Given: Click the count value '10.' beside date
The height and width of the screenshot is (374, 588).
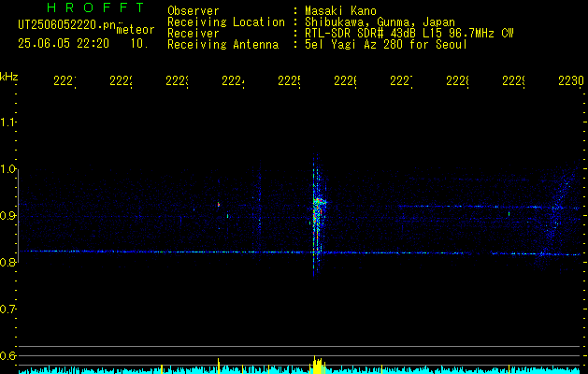Looking at the screenshot, I should click(139, 44).
